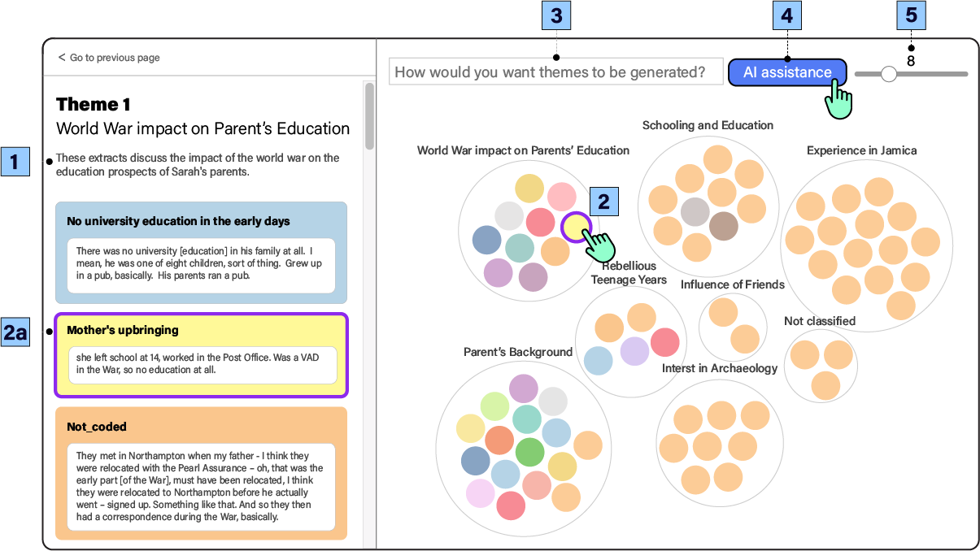This screenshot has height=551, width=980.
Task: Select the red bubble in Parent's Background cluster
Action: [511, 505]
